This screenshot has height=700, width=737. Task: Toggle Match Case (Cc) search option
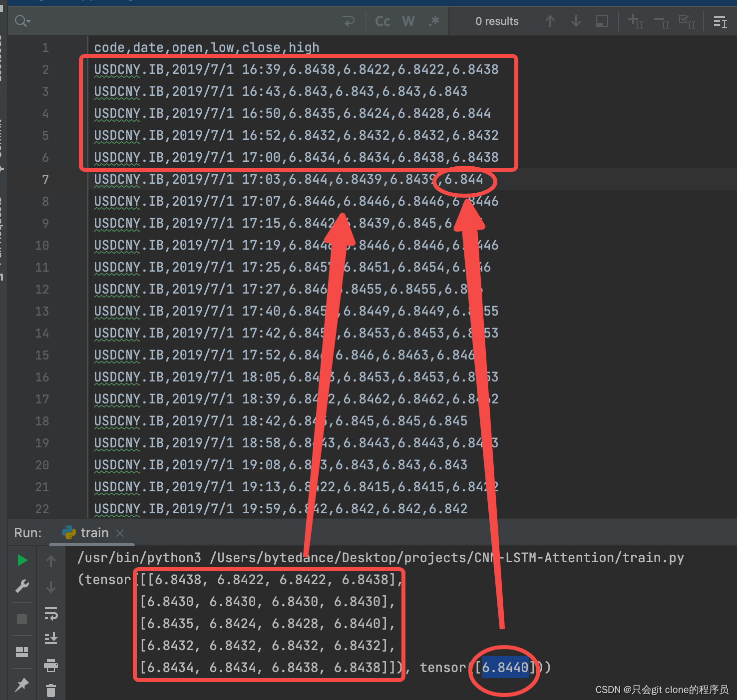click(x=382, y=21)
